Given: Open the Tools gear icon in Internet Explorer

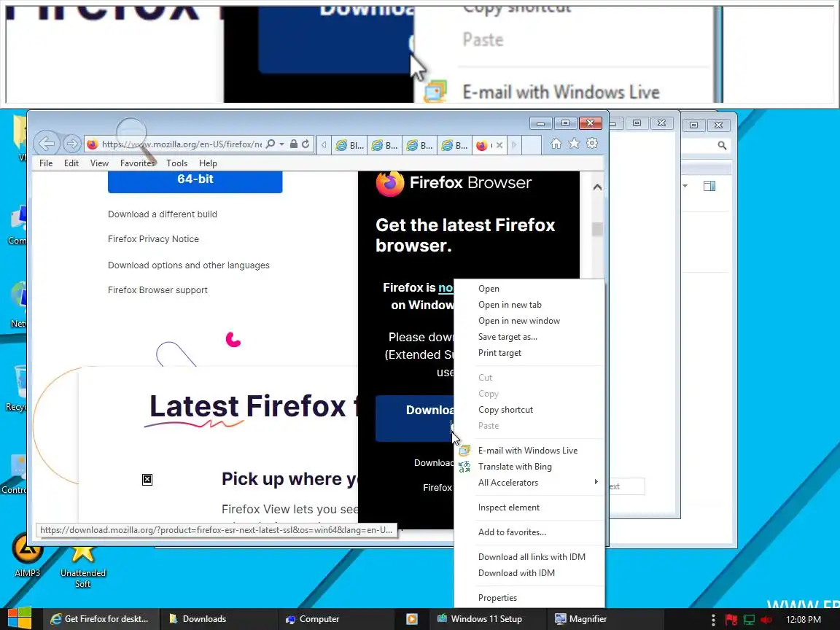Looking at the screenshot, I should (592, 144).
